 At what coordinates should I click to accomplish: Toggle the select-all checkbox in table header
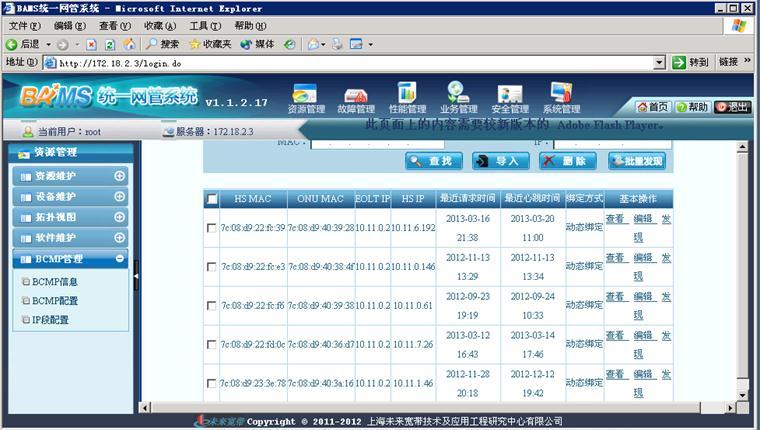tap(211, 199)
